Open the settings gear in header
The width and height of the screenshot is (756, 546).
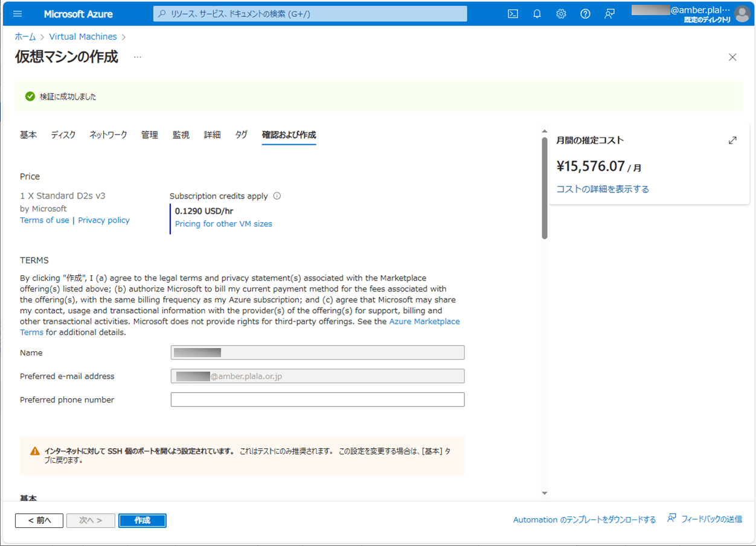click(x=561, y=14)
